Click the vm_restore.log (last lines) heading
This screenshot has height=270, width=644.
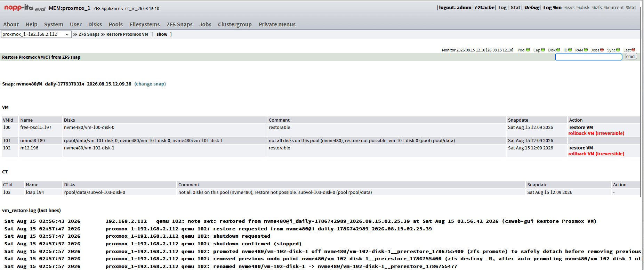point(31,211)
